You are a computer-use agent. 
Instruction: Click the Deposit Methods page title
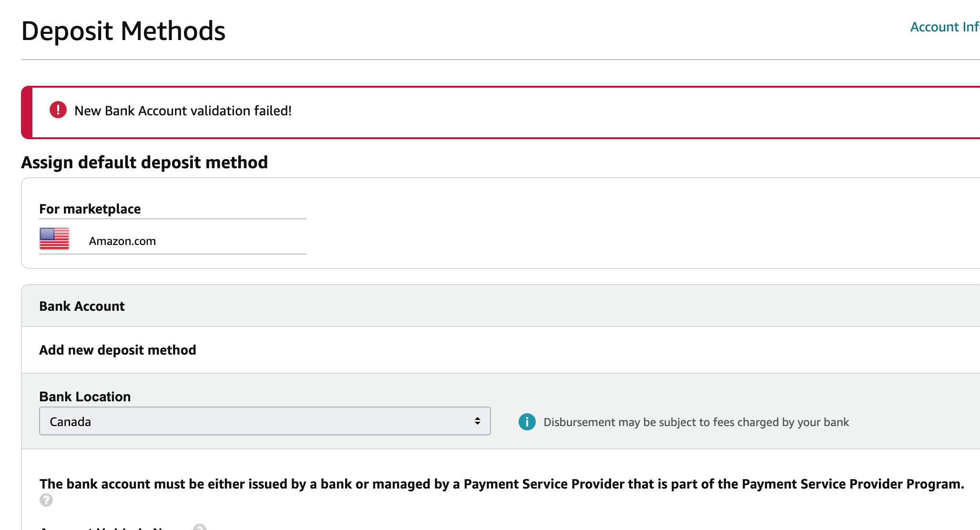[x=123, y=31]
